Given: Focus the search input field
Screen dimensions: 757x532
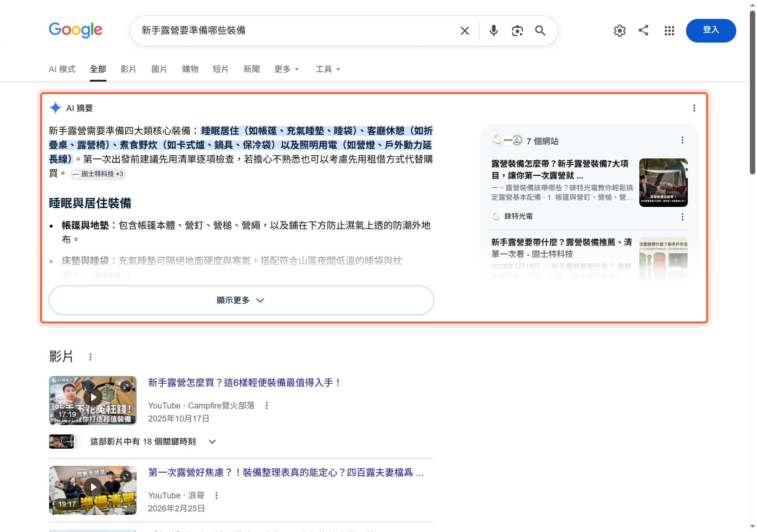Looking at the screenshot, I should (x=297, y=30).
